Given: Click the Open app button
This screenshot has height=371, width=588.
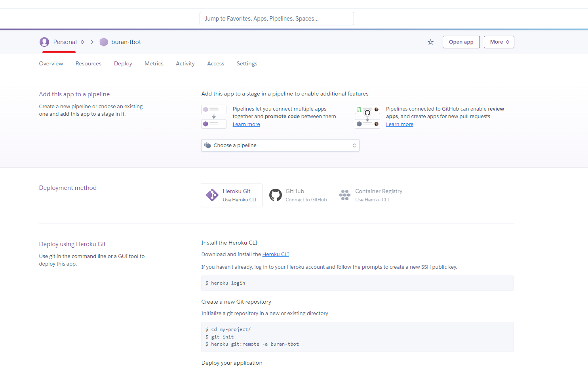Looking at the screenshot, I should [x=461, y=42].
